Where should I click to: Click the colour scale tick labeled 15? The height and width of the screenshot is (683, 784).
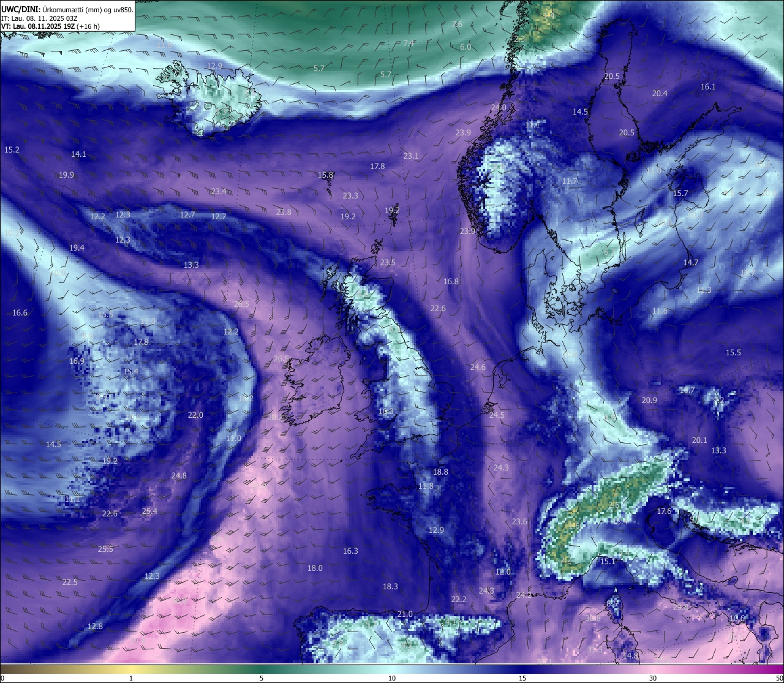522,678
